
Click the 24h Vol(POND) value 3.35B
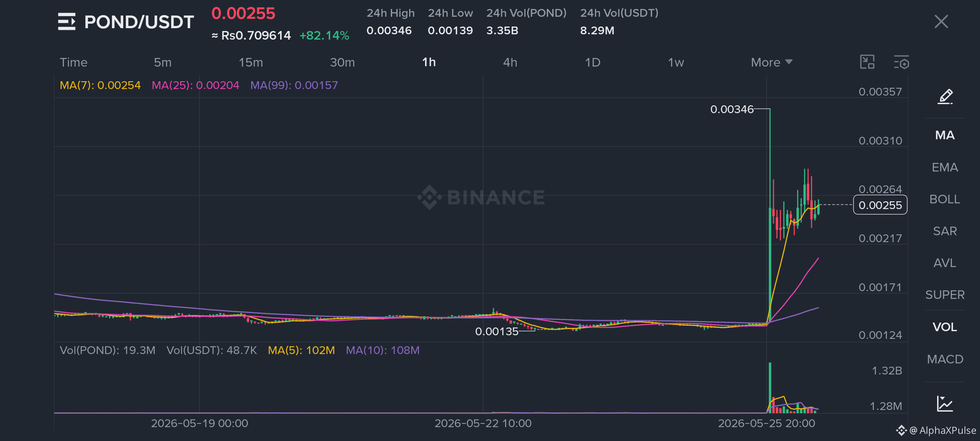[502, 31]
